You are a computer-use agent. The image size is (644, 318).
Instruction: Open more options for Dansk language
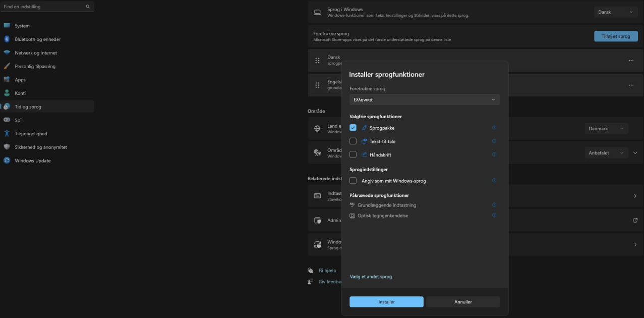click(631, 61)
